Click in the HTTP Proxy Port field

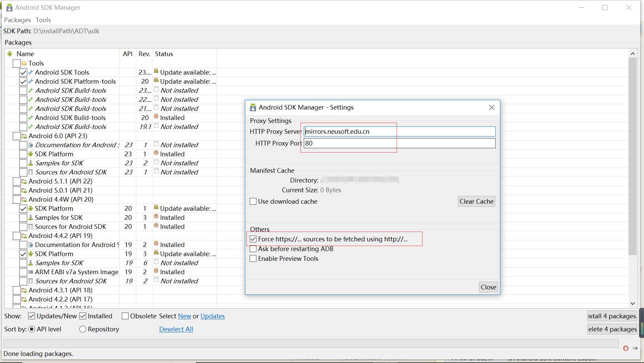click(399, 143)
